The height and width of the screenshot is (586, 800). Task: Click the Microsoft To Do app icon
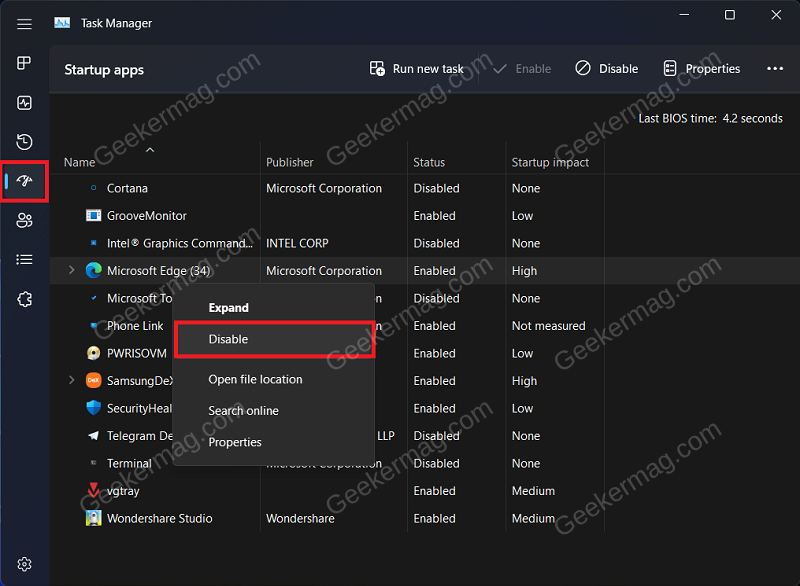tap(93, 298)
